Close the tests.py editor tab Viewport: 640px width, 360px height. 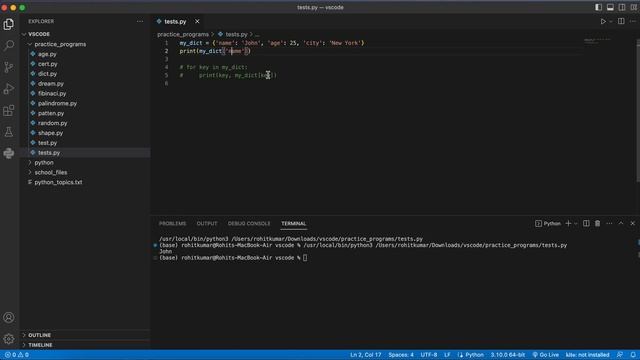tap(197, 21)
